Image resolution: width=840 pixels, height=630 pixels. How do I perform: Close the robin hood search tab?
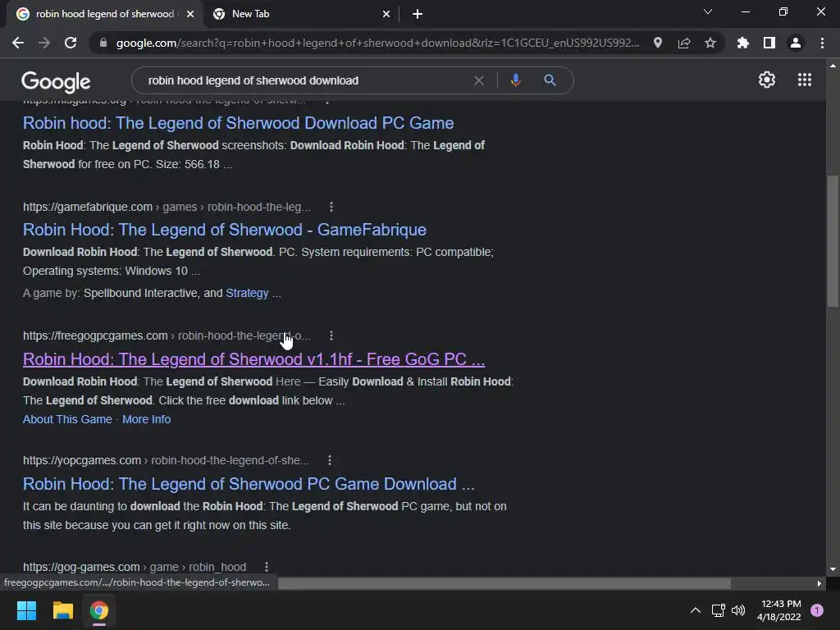(x=190, y=14)
